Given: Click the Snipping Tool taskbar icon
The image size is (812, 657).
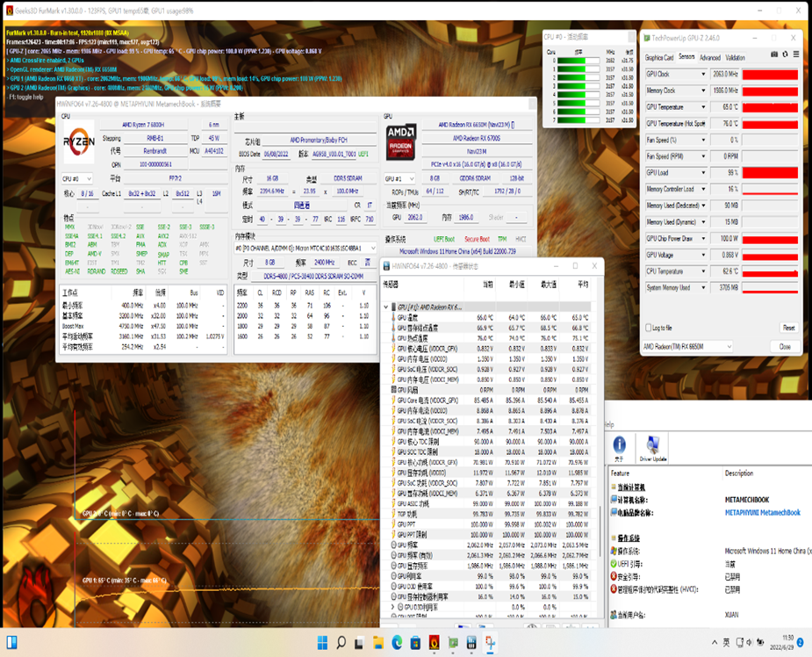Looking at the screenshot, I should point(490,643).
